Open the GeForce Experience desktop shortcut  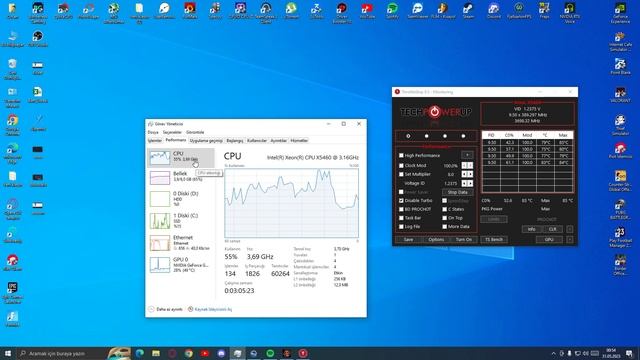620,13
